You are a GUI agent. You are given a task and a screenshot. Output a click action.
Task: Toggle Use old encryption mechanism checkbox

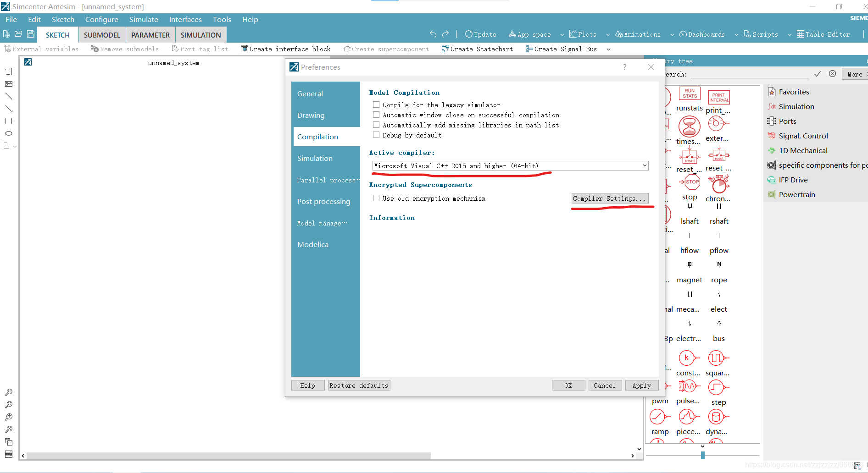click(x=376, y=198)
